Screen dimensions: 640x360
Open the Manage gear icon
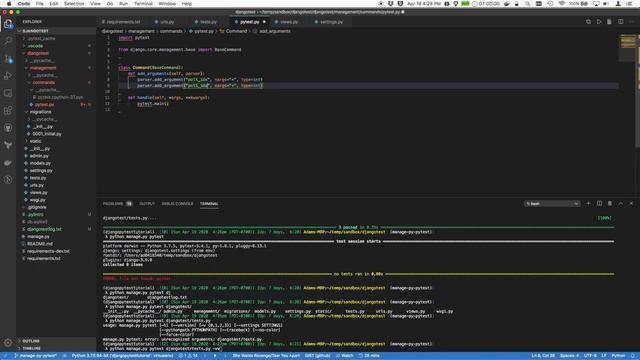tap(8, 342)
